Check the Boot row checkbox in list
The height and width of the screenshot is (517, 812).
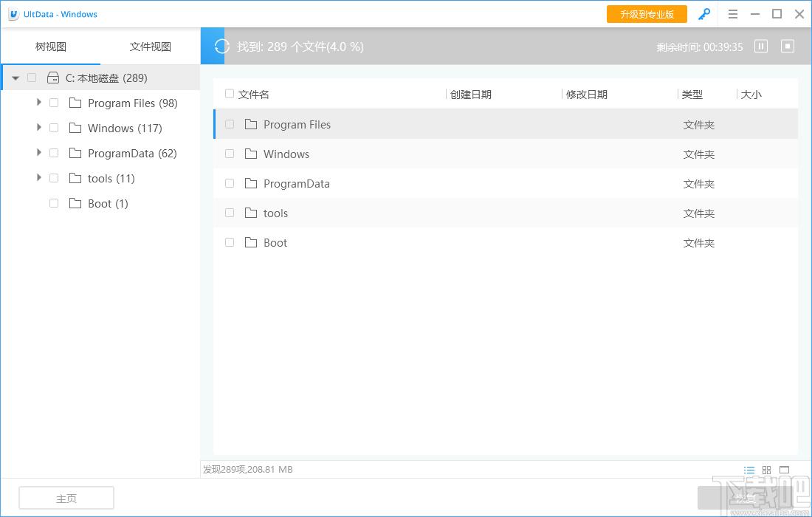[230, 242]
